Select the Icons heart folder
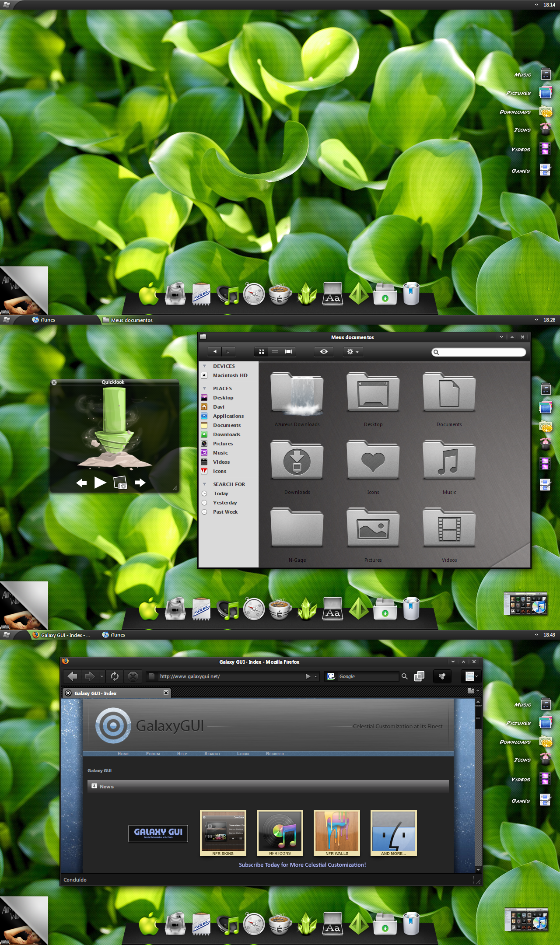This screenshot has height=945, width=560. pyautogui.click(x=373, y=460)
